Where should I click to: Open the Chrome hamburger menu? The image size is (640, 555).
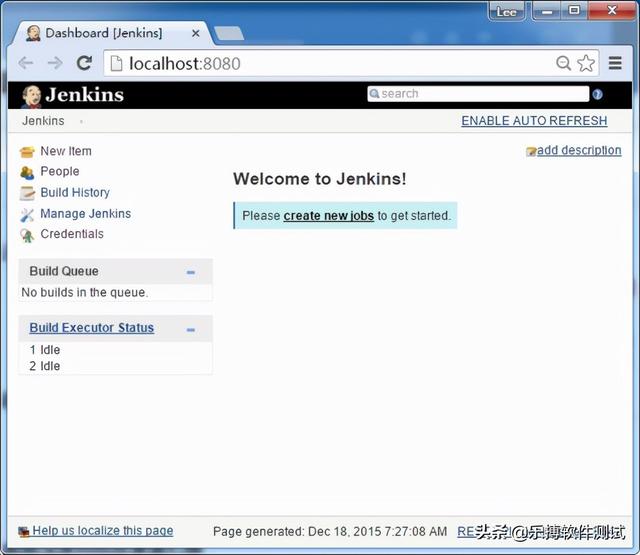(x=615, y=63)
